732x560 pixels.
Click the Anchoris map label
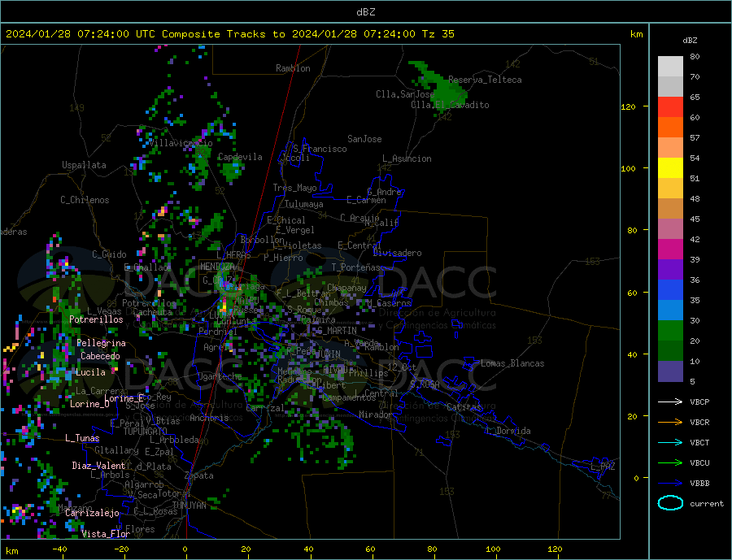tap(209, 418)
